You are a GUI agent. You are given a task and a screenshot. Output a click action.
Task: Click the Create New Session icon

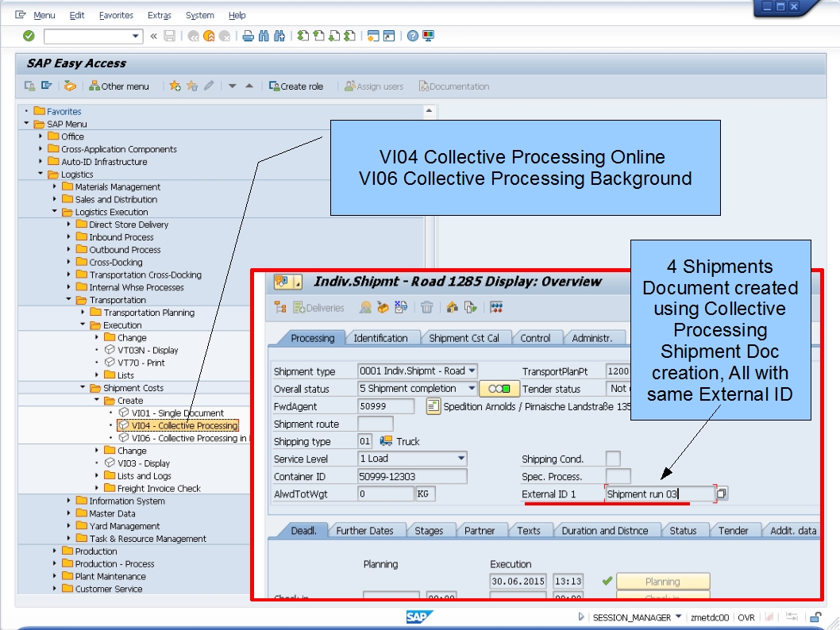pyautogui.click(x=373, y=36)
